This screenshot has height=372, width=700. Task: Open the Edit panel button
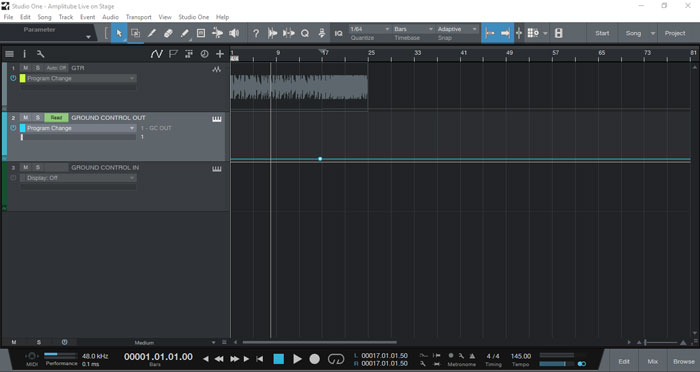pos(624,361)
